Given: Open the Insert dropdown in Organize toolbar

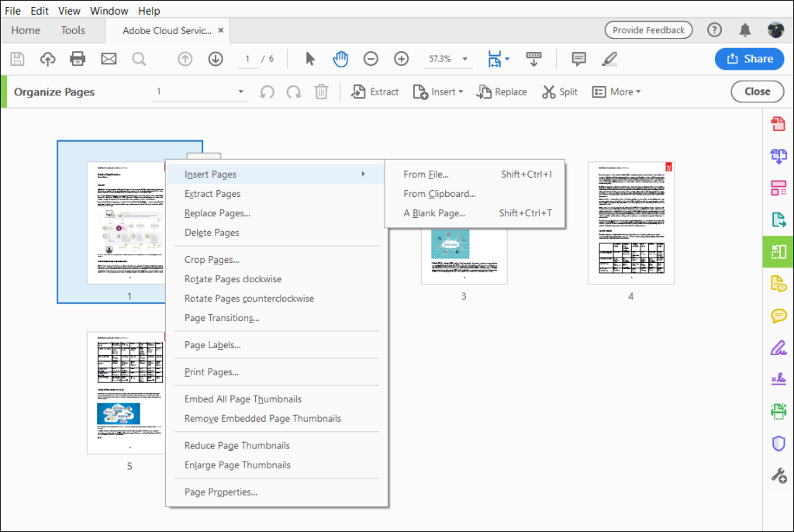Looking at the screenshot, I should coord(439,92).
